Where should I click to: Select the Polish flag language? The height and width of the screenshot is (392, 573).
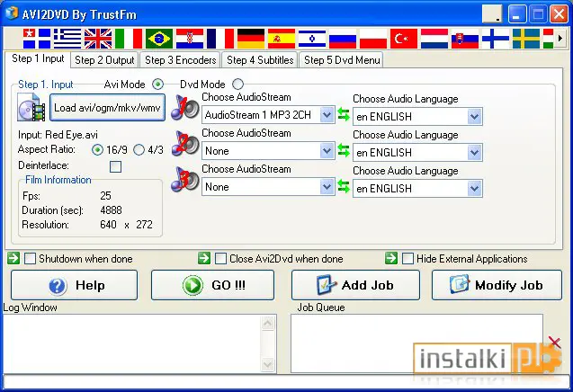point(373,39)
